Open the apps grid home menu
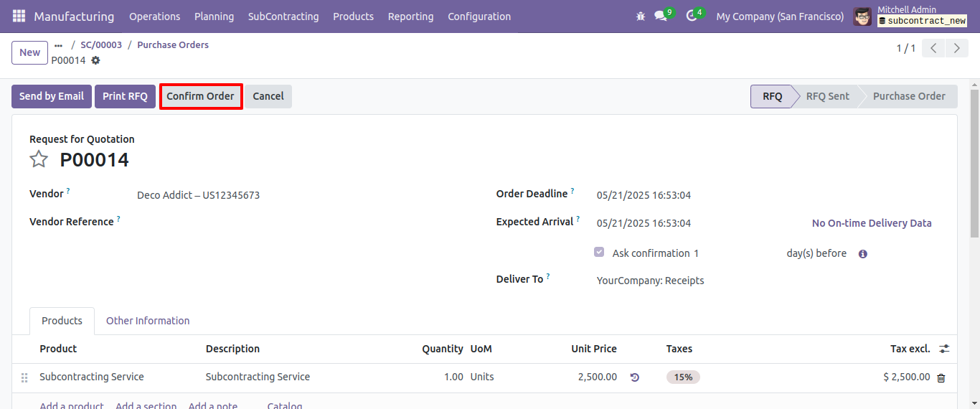980x409 pixels. [19, 16]
